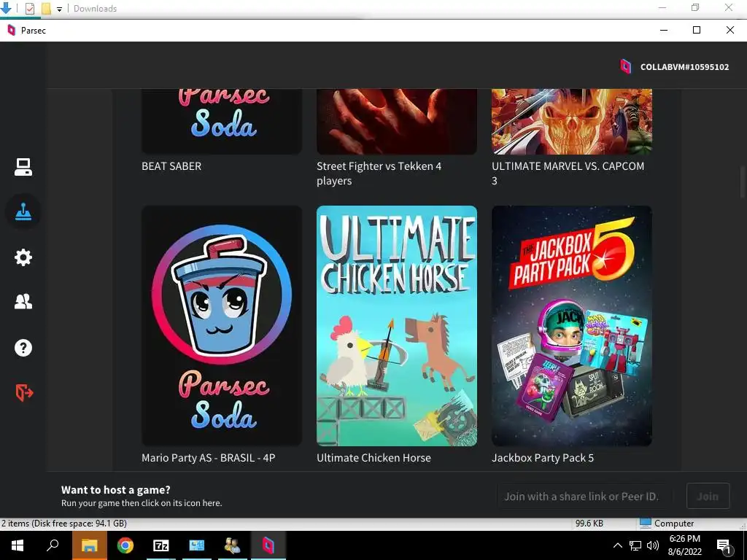Open the Friends icon in Parsec sidebar
747x560 pixels.
[23, 302]
